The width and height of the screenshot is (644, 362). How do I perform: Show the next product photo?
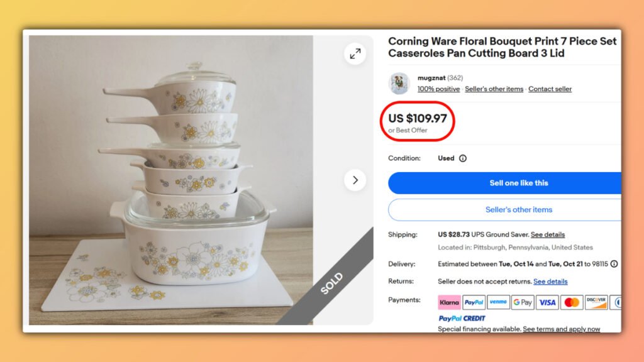point(355,180)
